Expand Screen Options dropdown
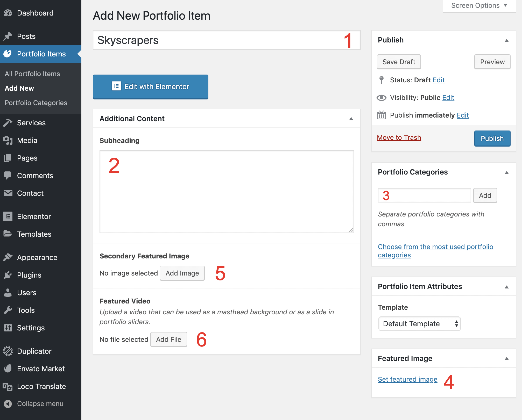This screenshot has width=522, height=420. tap(479, 5)
